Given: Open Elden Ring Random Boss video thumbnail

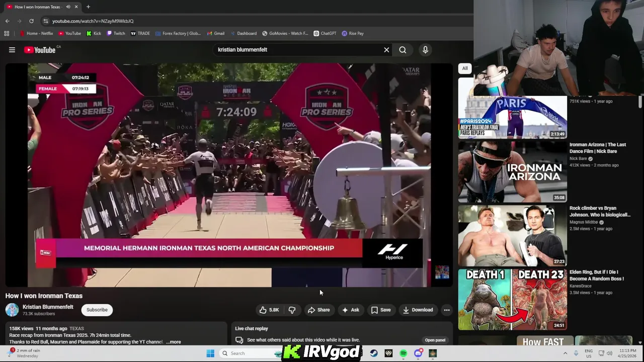Looking at the screenshot, I should [x=512, y=299].
